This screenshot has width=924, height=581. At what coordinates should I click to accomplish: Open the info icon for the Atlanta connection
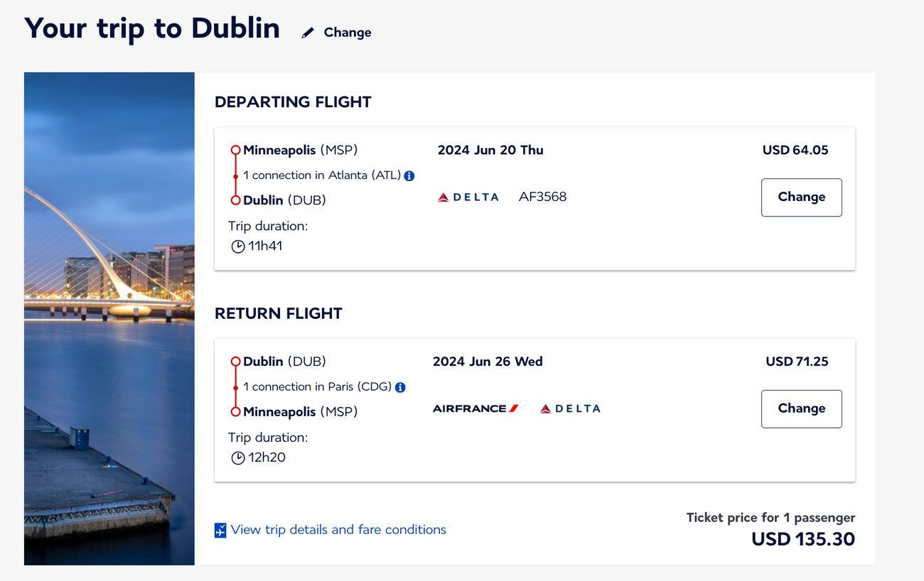(409, 175)
